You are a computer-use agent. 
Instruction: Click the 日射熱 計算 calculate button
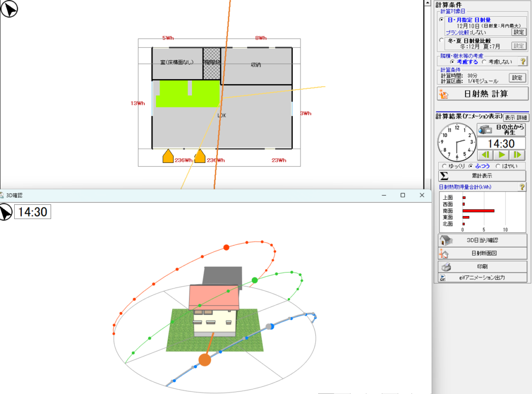pyautogui.click(x=482, y=94)
